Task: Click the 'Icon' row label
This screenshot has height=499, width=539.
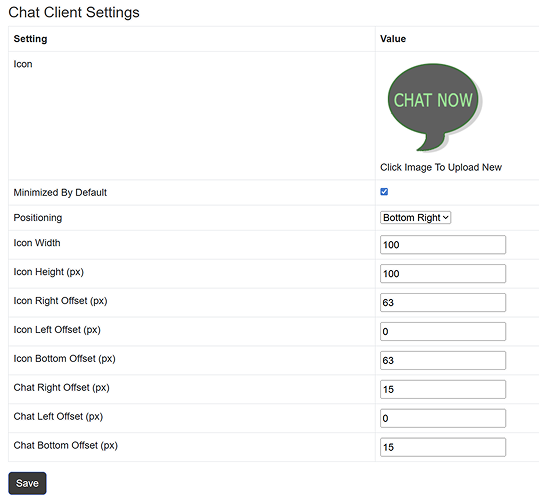Action: [x=23, y=64]
